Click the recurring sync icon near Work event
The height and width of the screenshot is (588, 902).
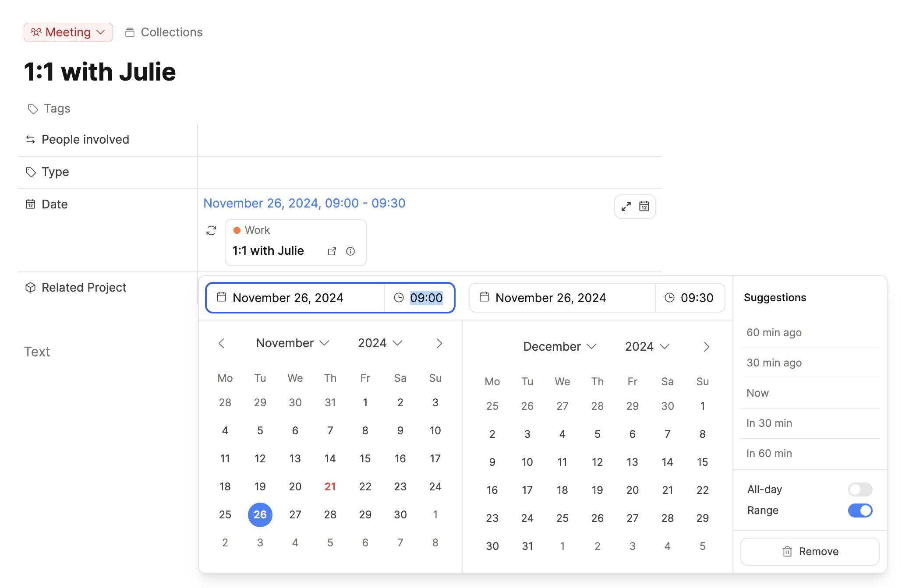tap(211, 230)
